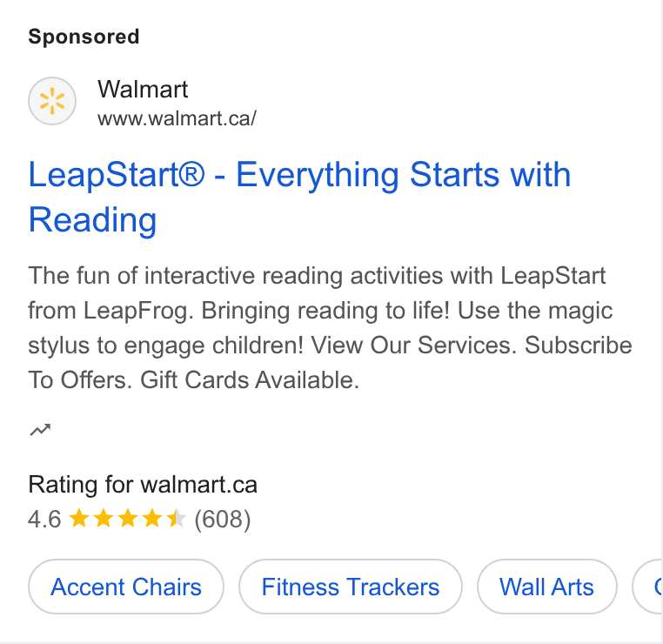The height and width of the screenshot is (644, 663).
Task: Select the first gold rating star
Action: click(78, 519)
